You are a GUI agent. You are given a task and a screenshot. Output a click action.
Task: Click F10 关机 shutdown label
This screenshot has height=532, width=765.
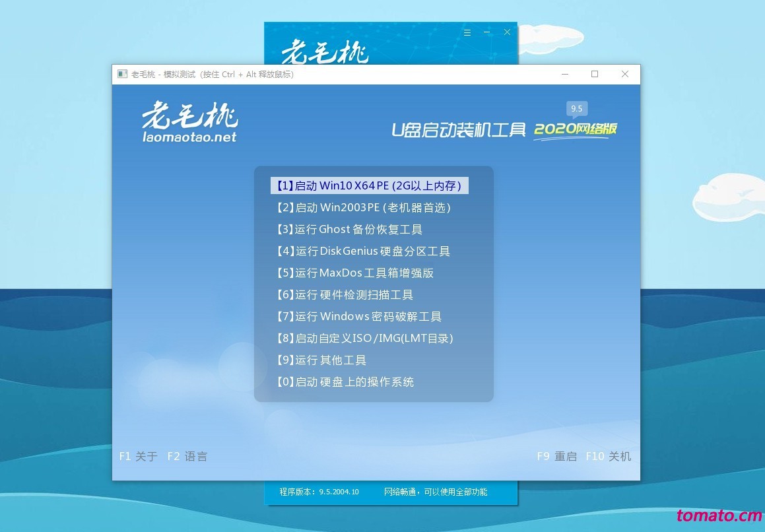click(x=609, y=456)
